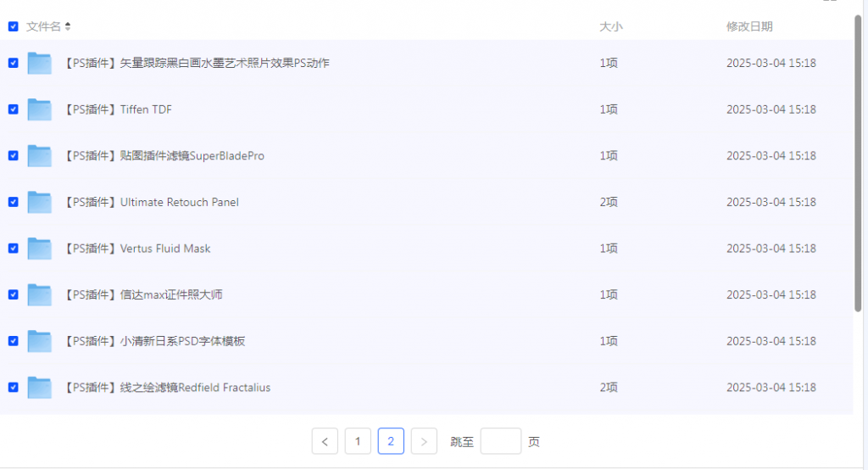Image resolution: width=868 pixels, height=470 pixels.
Task: Uncheck the 贴图插件滤镜SuperBladePro row checkbox
Action: (x=14, y=156)
